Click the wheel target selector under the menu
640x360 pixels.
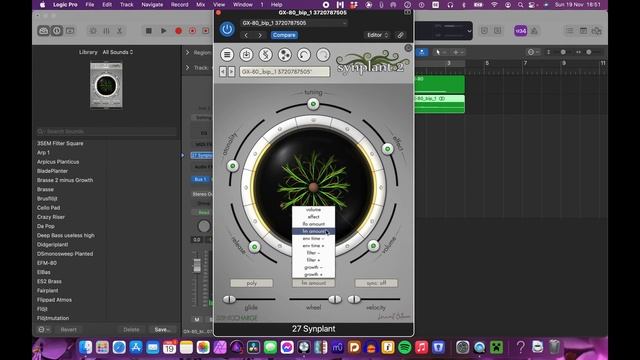pos(313,283)
